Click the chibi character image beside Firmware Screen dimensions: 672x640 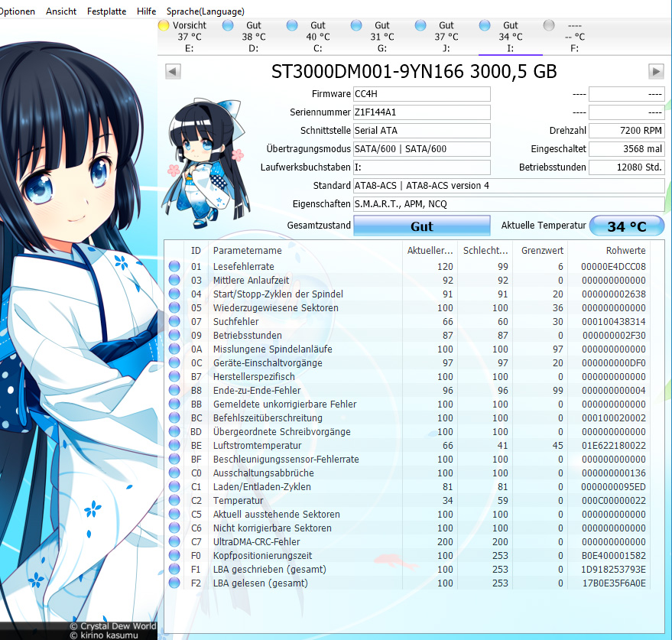point(206,162)
